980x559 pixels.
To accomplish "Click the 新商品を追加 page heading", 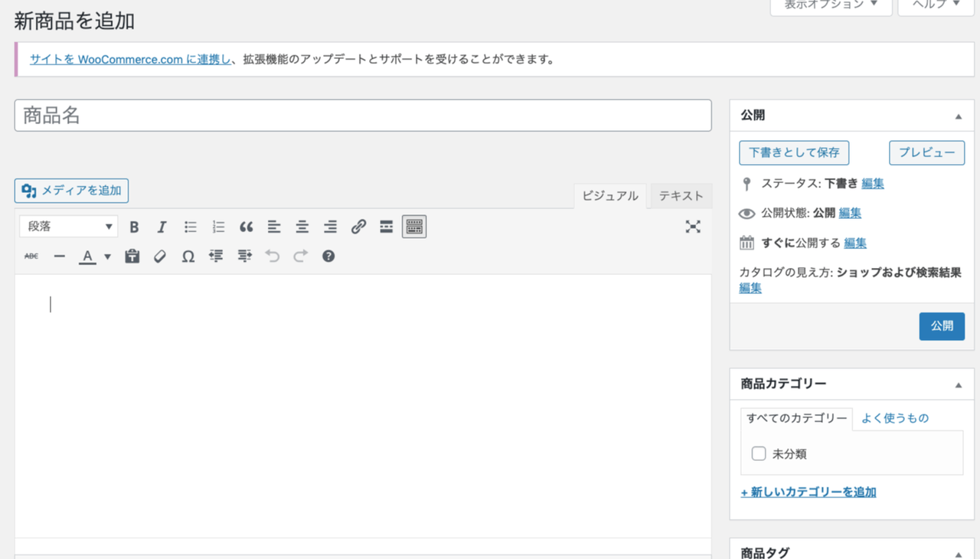I will tap(74, 21).
